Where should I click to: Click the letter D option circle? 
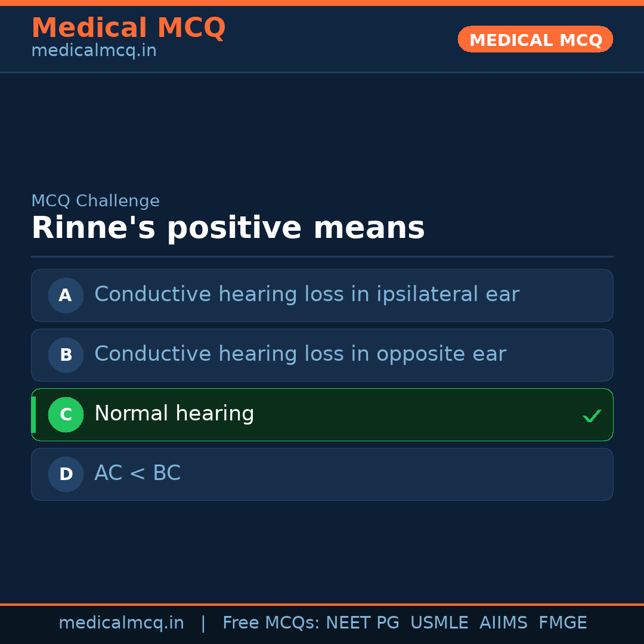[66, 474]
